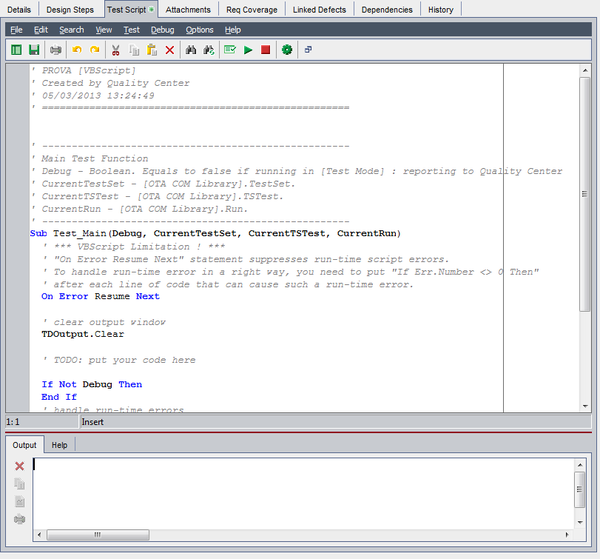Click the blue window toggle icon

coord(308,50)
